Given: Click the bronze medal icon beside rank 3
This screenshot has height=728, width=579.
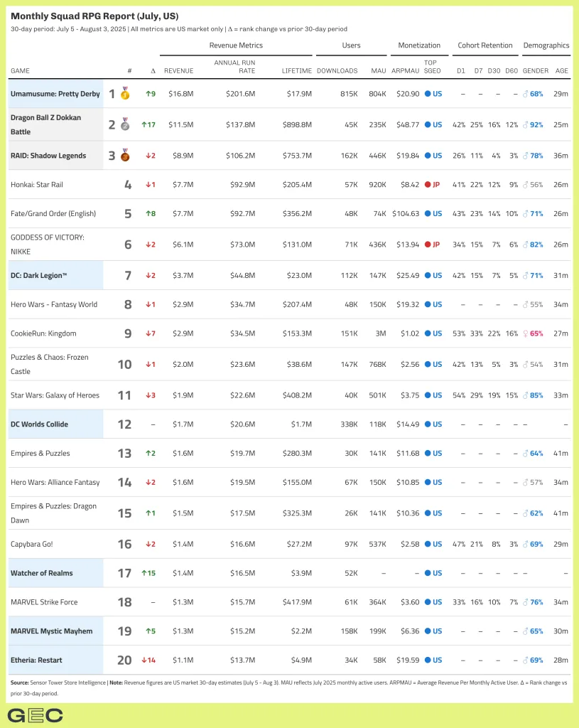Looking at the screenshot, I should click(x=125, y=156).
